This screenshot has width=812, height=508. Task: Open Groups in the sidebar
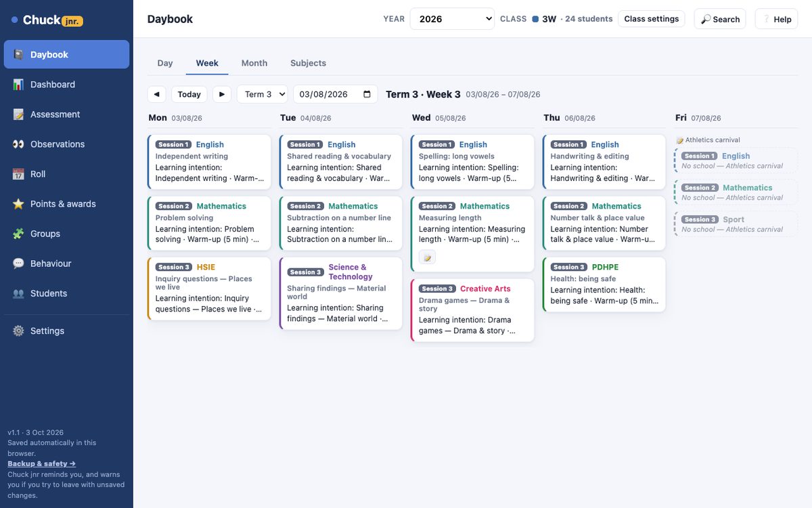(x=66, y=233)
